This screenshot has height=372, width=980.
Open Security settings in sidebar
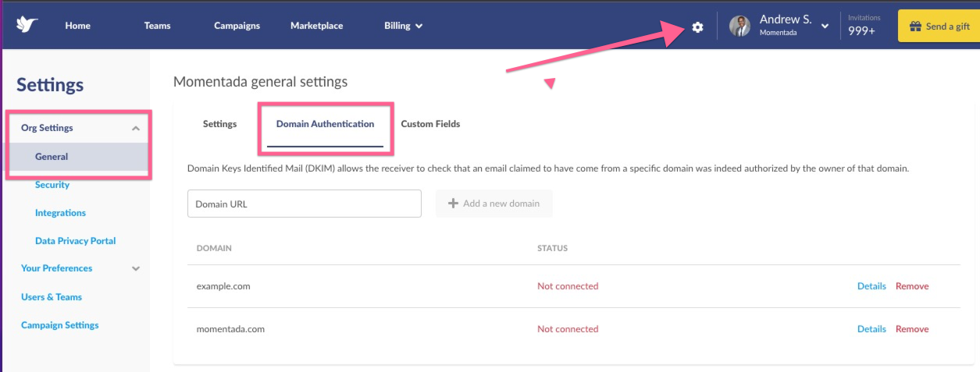(x=52, y=185)
